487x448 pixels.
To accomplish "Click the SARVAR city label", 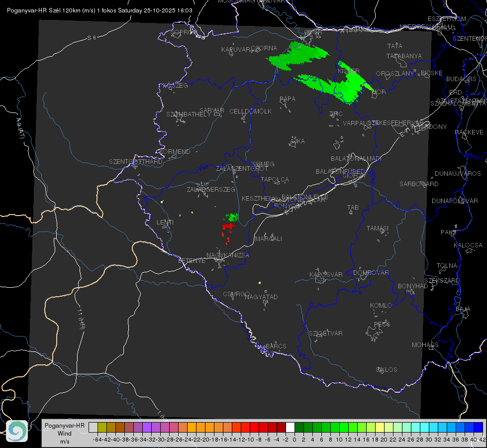I will [x=211, y=111].
